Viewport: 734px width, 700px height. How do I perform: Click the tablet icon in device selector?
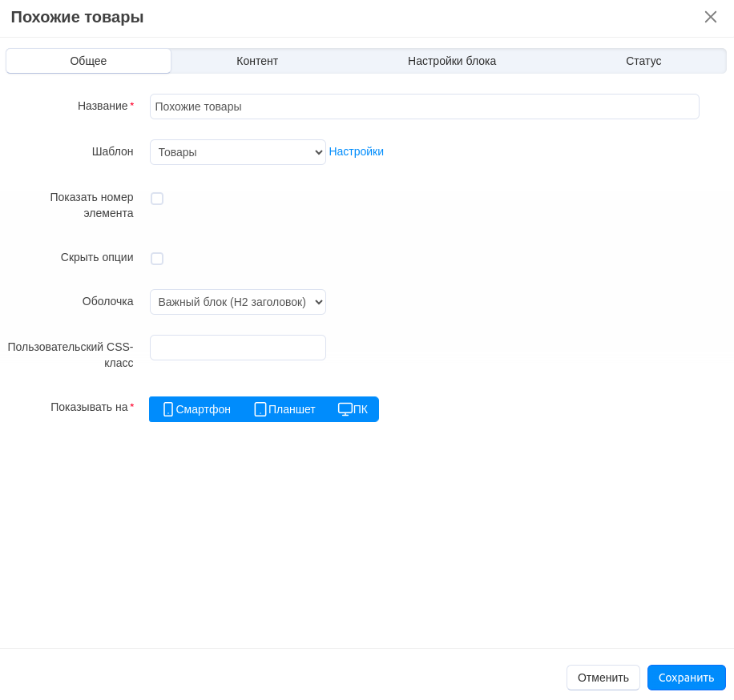coord(260,409)
